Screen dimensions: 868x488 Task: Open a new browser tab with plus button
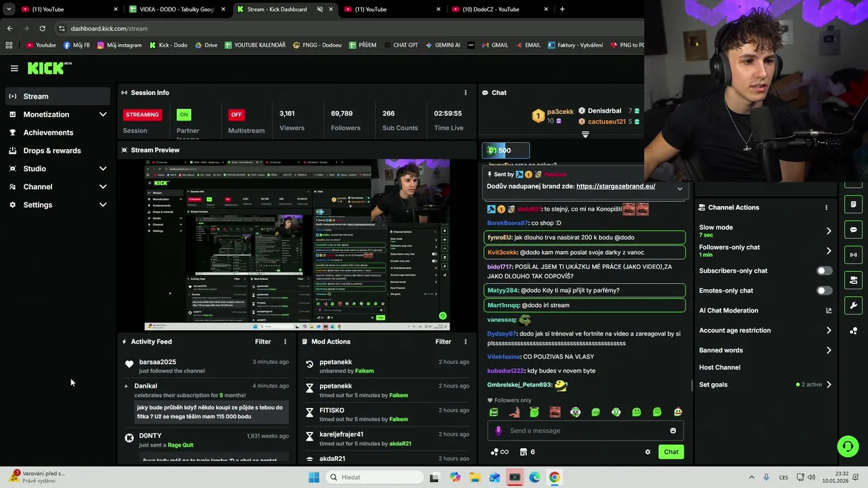coord(562,9)
